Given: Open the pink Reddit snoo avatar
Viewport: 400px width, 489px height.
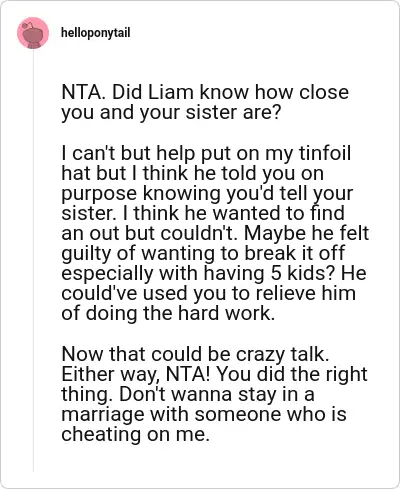Looking at the screenshot, I should tap(33, 33).
